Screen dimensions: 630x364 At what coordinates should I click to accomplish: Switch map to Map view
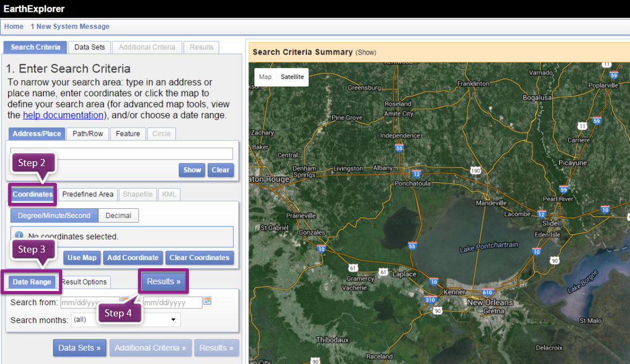(x=265, y=77)
